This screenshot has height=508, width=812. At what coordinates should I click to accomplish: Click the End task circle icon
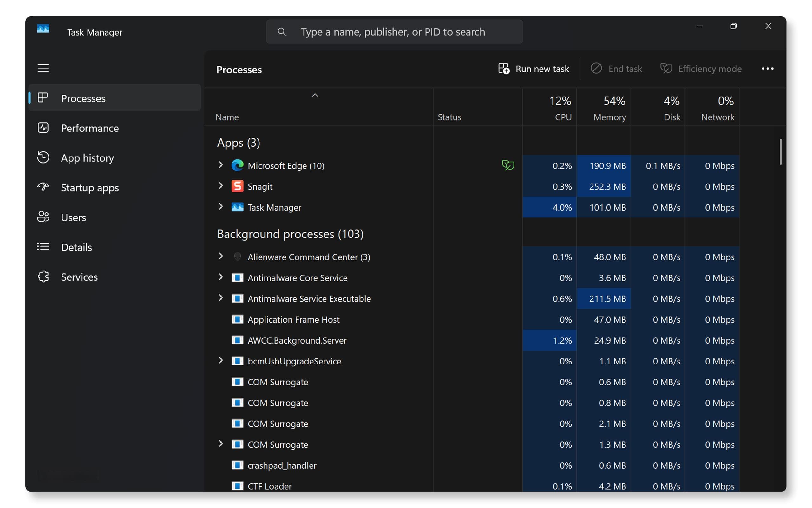(x=596, y=68)
